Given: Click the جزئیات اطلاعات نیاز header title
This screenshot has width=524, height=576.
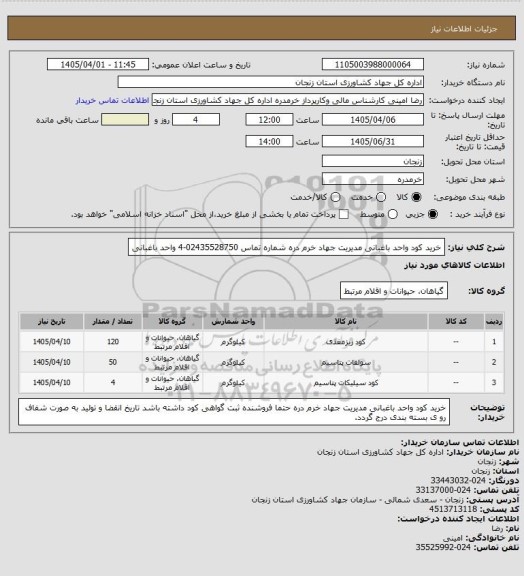Looking at the screenshot, I should pyautogui.click(x=464, y=29).
